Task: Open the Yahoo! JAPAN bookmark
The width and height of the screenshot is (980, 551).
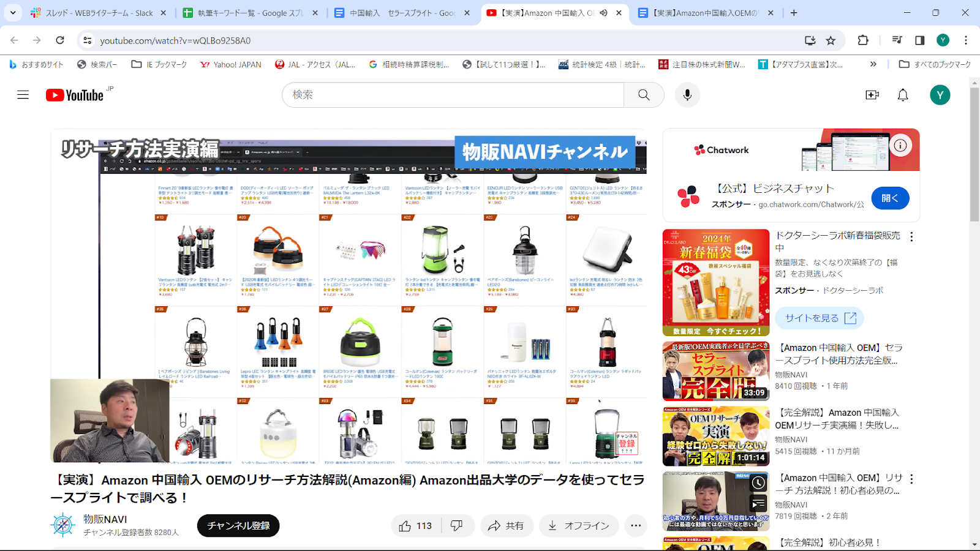Action: pyautogui.click(x=231, y=64)
